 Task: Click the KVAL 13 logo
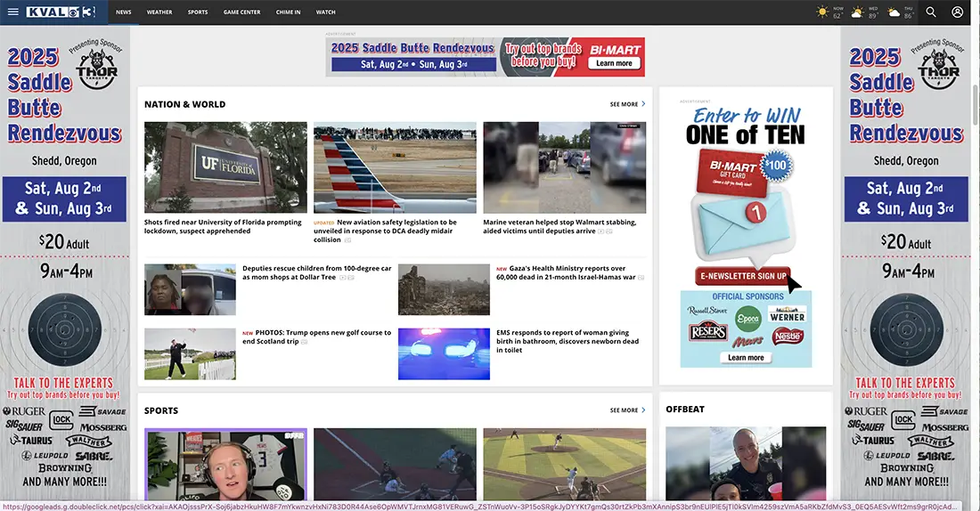click(61, 12)
